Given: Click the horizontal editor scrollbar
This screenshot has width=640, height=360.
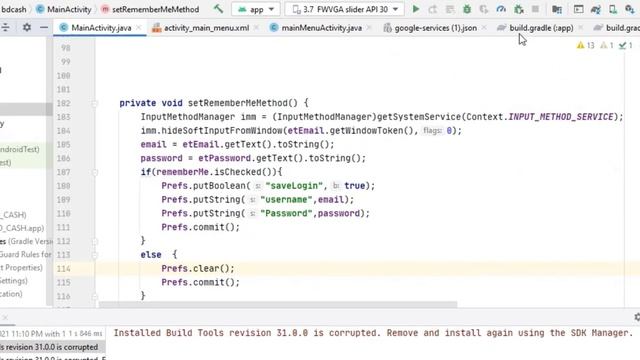Looking at the screenshot, I should (x=278, y=304).
